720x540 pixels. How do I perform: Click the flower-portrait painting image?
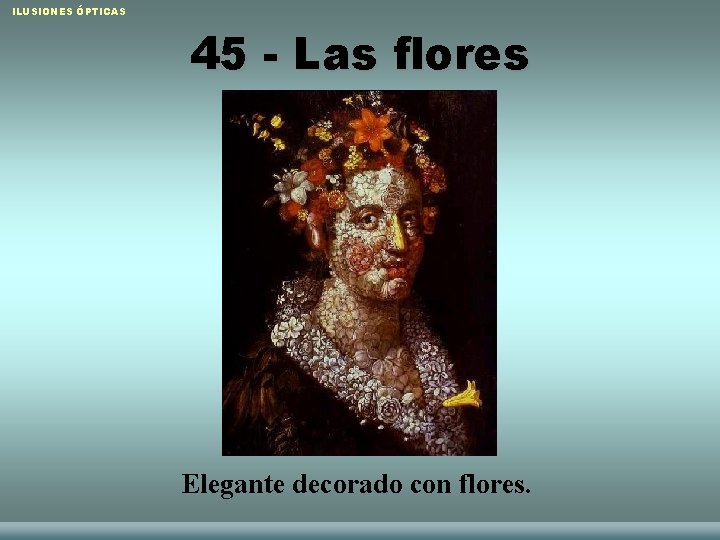pyautogui.click(x=359, y=273)
